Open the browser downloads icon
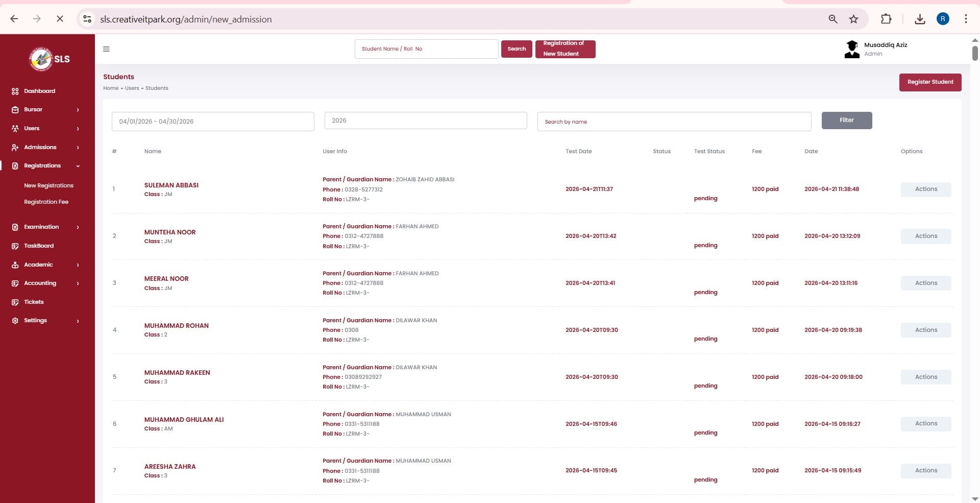 [920, 19]
